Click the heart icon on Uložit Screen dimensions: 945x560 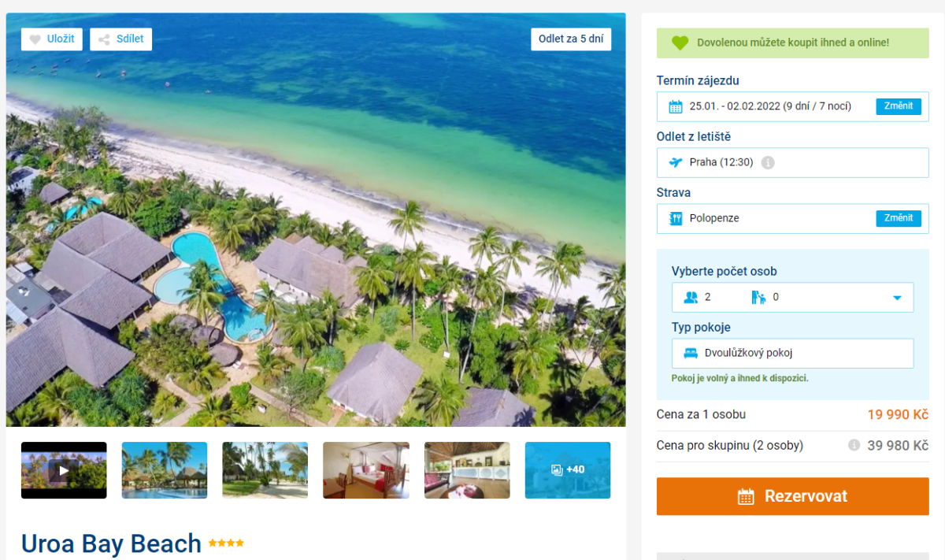[35, 39]
